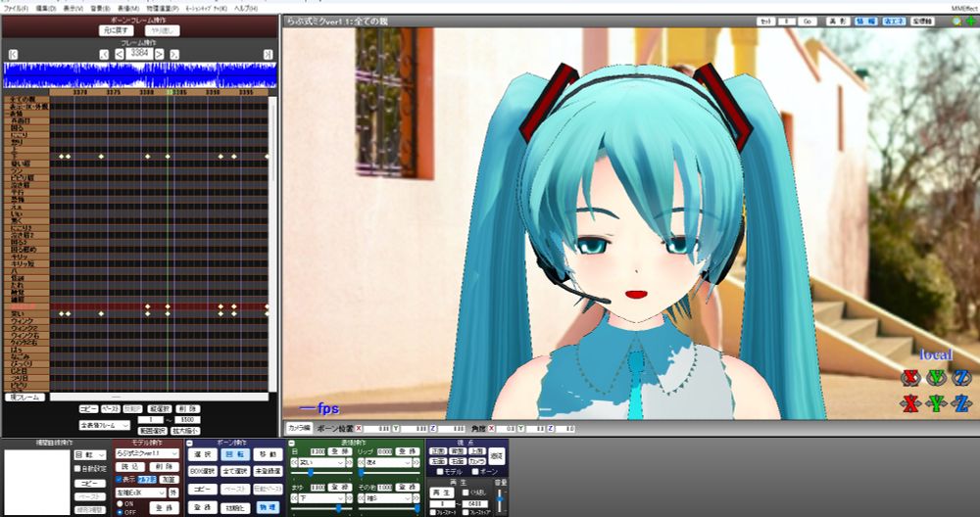Jump to the previous keyframe button

105,54
